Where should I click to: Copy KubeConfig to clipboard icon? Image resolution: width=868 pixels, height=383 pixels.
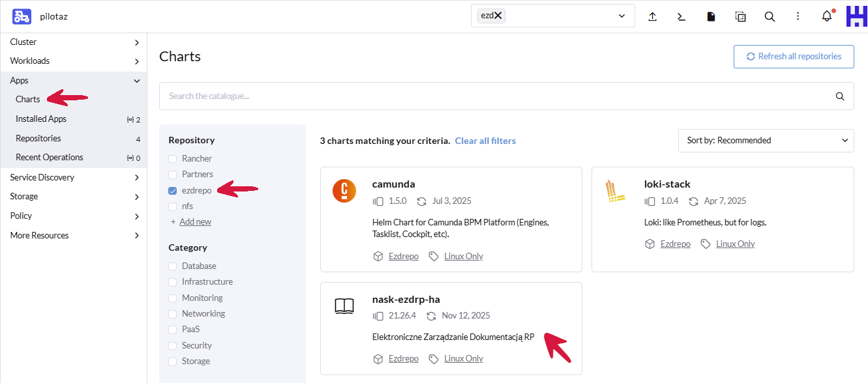point(740,17)
